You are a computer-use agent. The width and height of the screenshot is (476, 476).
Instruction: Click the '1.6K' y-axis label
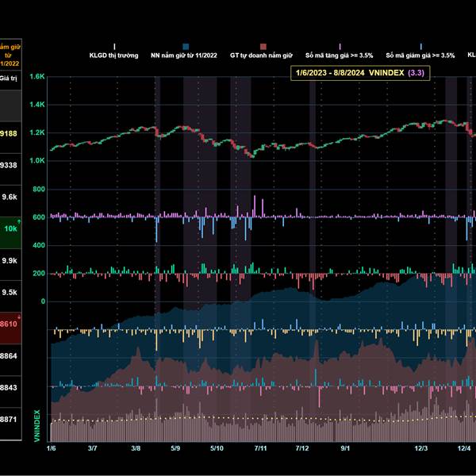(x=37, y=76)
